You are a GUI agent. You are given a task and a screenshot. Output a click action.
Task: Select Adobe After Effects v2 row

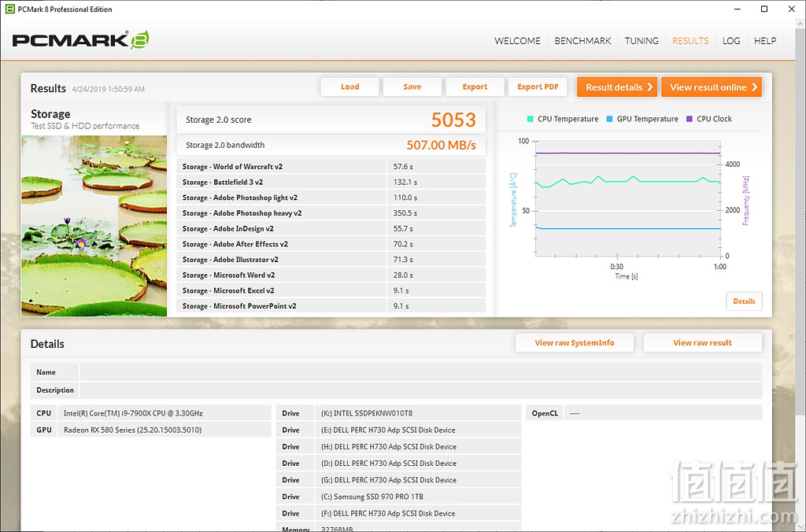pyautogui.click(x=331, y=244)
